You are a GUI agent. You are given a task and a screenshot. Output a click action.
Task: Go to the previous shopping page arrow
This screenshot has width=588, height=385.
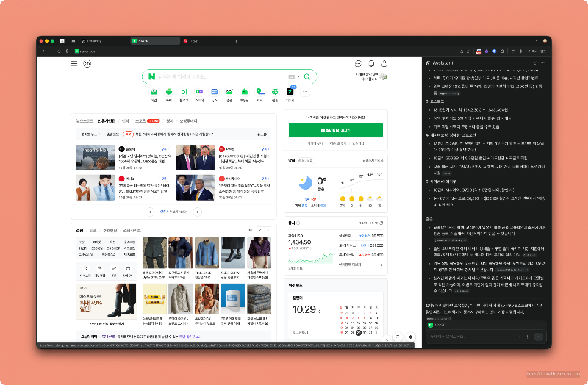pos(260,230)
